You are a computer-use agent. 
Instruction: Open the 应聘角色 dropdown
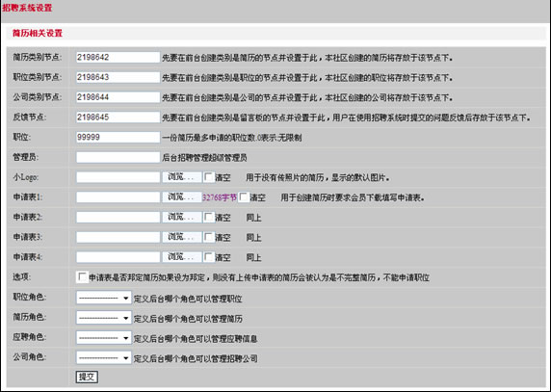tap(104, 338)
